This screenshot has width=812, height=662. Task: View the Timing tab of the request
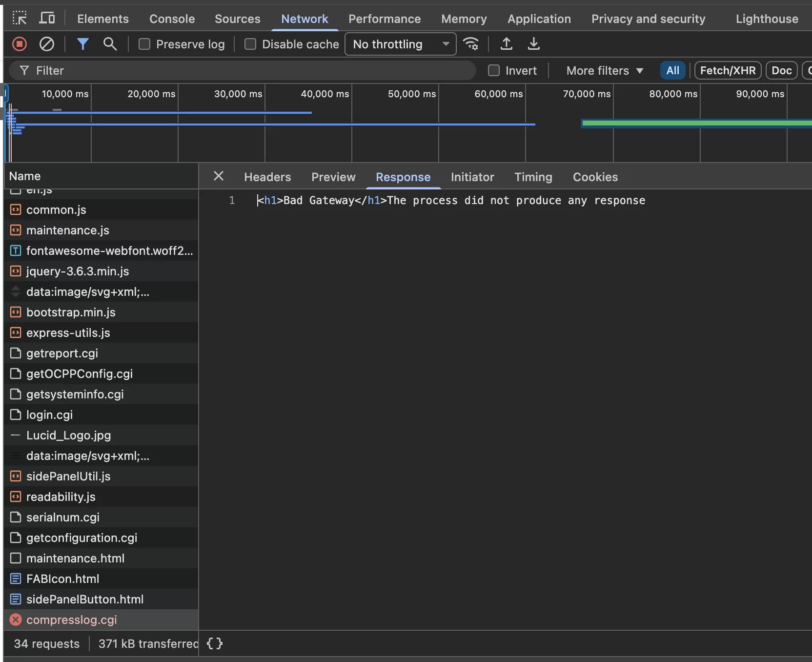533,177
